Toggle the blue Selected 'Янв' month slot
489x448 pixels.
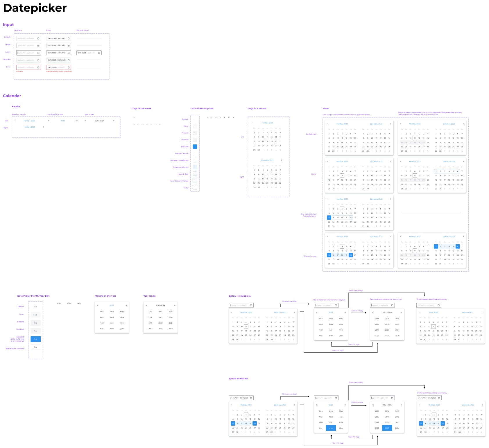35,339
